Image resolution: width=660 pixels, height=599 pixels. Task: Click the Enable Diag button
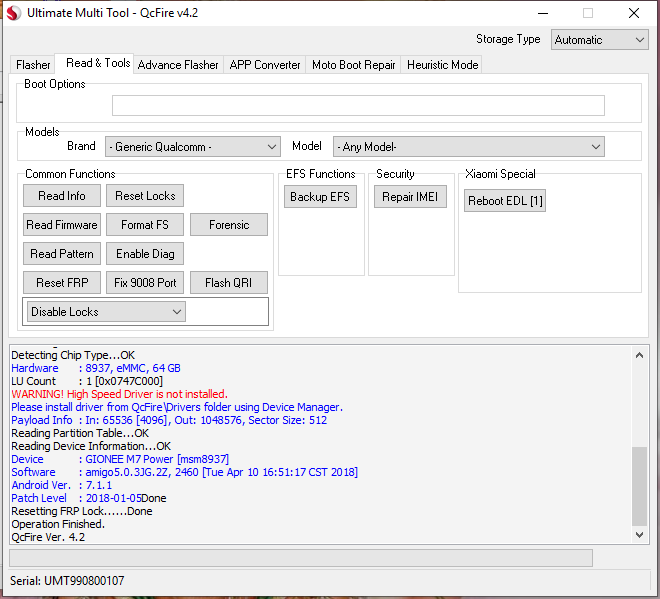click(x=145, y=254)
